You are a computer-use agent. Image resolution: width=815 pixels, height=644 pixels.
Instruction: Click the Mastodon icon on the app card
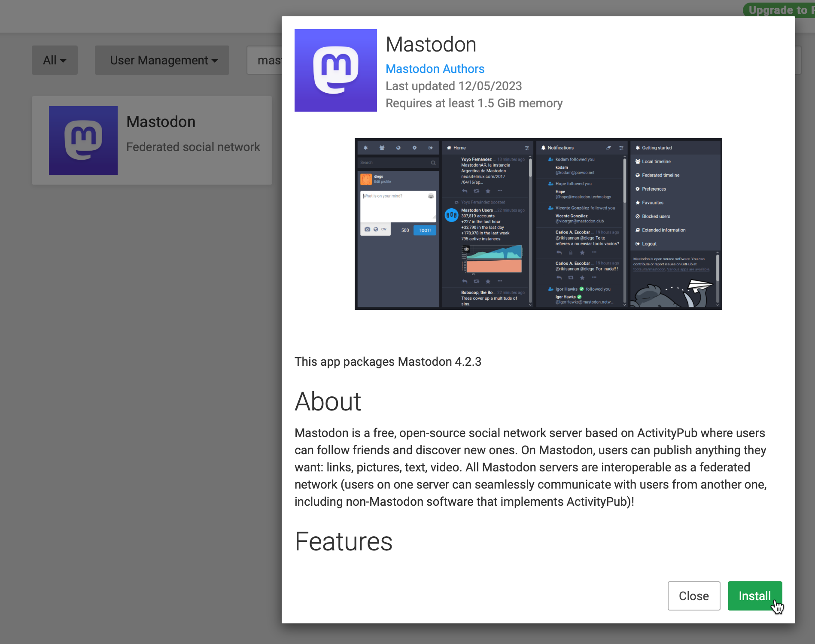coord(83,140)
